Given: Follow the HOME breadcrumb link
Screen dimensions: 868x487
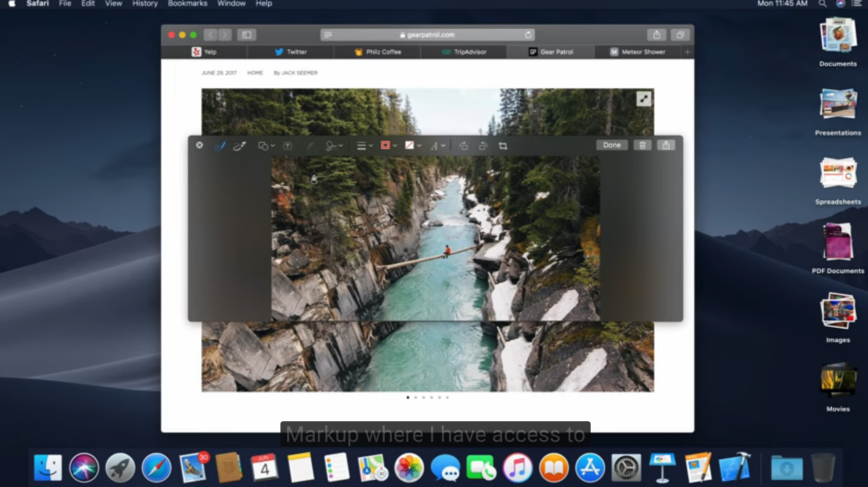Looking at the screenshot, I should click(x=255, y=73).
